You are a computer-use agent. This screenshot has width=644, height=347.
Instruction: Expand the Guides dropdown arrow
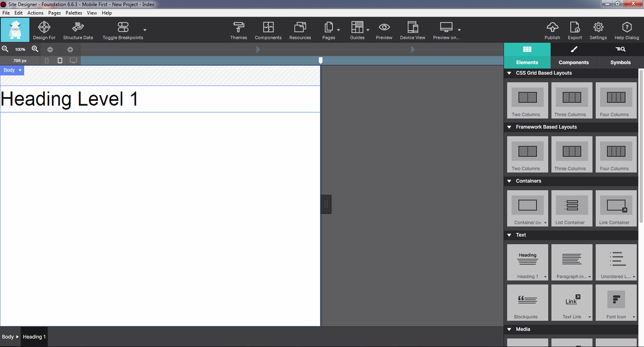pyautogui.click(x=368, y=30)
